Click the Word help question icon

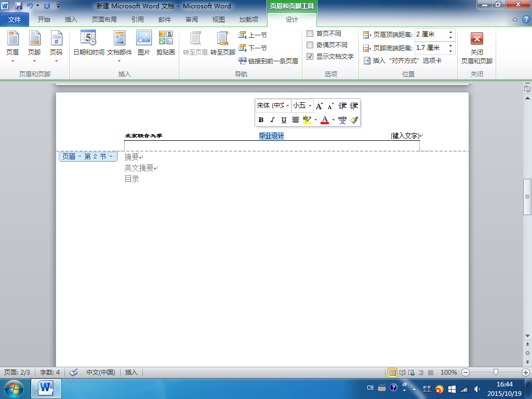click(526, 19)
